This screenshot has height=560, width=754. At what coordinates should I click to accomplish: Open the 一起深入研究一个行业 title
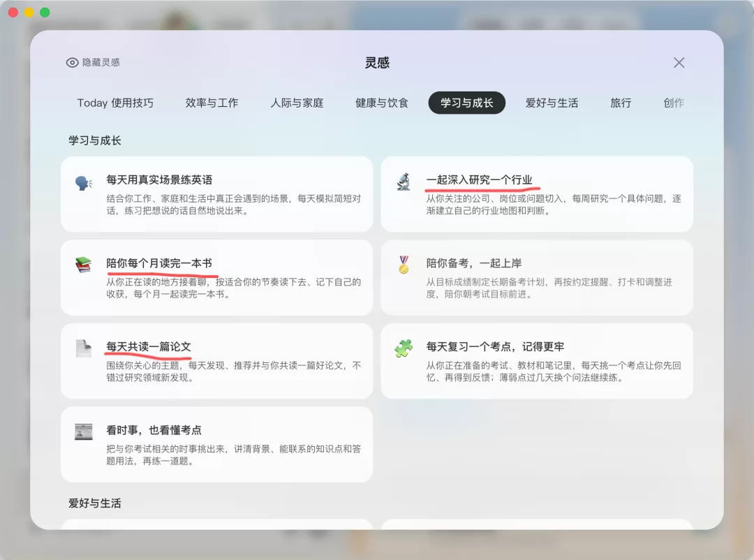[479, 180]
